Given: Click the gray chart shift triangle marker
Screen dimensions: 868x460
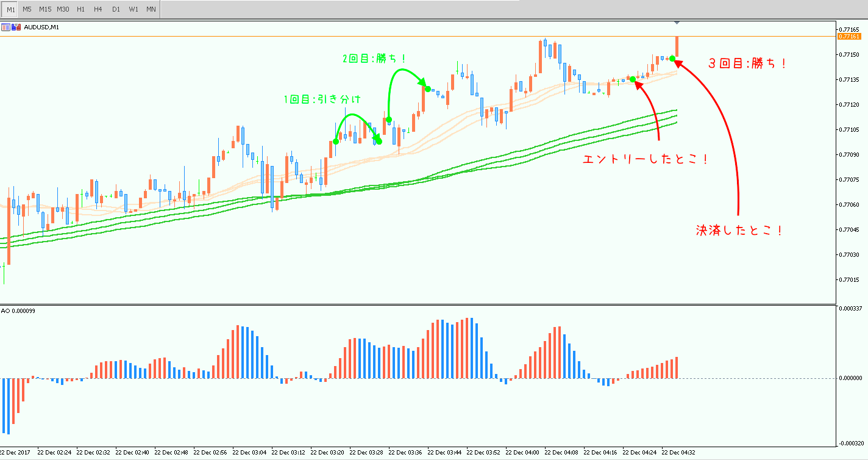Looking at the screenshot, I should (676, 23).
